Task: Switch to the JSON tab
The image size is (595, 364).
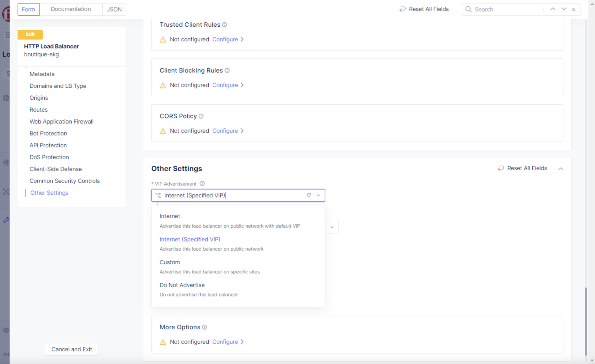Action: [114, 9]
